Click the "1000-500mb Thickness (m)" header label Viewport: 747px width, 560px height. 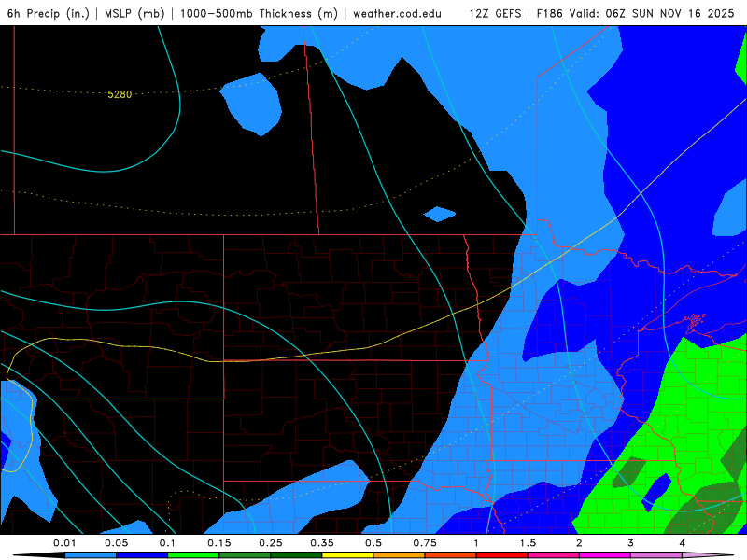(259, 13)
